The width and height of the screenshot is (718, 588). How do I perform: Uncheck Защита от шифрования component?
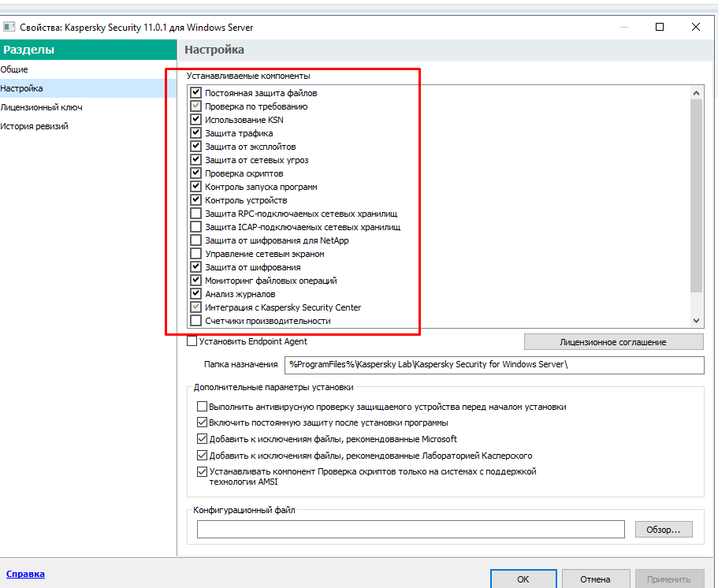tap(195, 267)
